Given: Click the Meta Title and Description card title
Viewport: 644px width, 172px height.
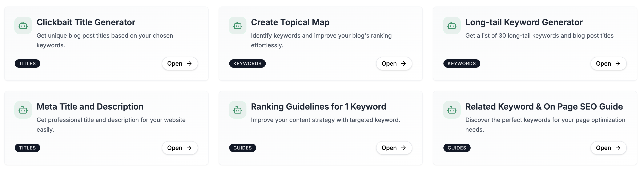Looking at the screenshot, I should 90,106.
